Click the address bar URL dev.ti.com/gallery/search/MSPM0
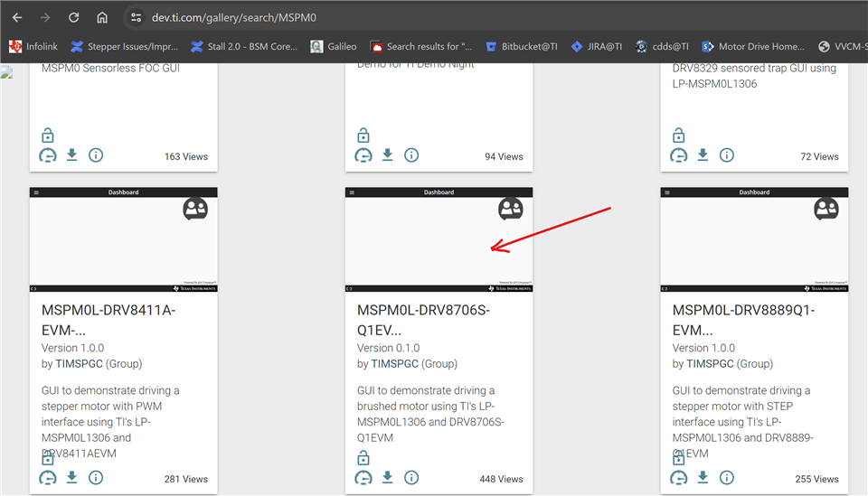This screenshot has height=496, width=868. point(234,18)
